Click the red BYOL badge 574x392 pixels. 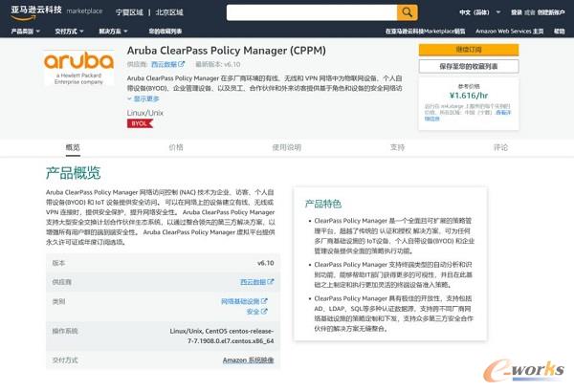coord(140,123)
